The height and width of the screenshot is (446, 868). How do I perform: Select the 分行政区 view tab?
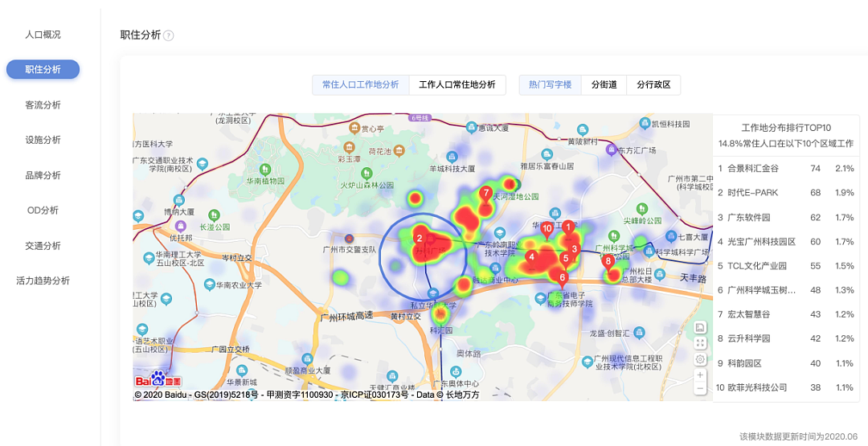(x=653, y=84)
